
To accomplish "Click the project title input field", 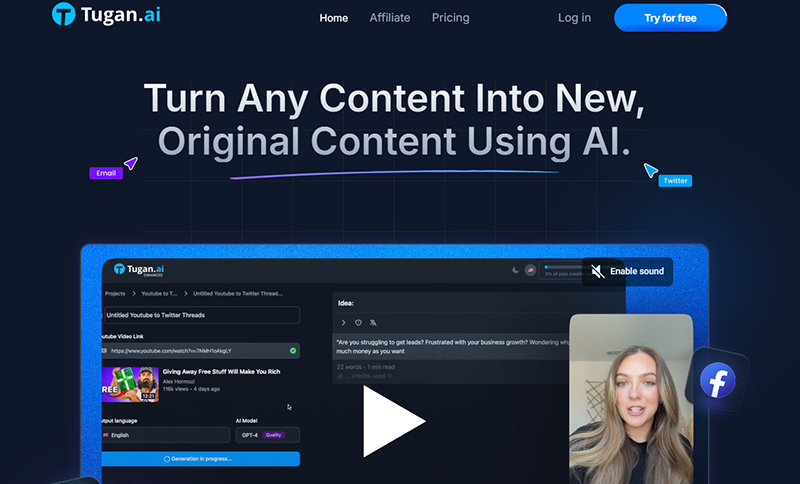I will (202, 315).
